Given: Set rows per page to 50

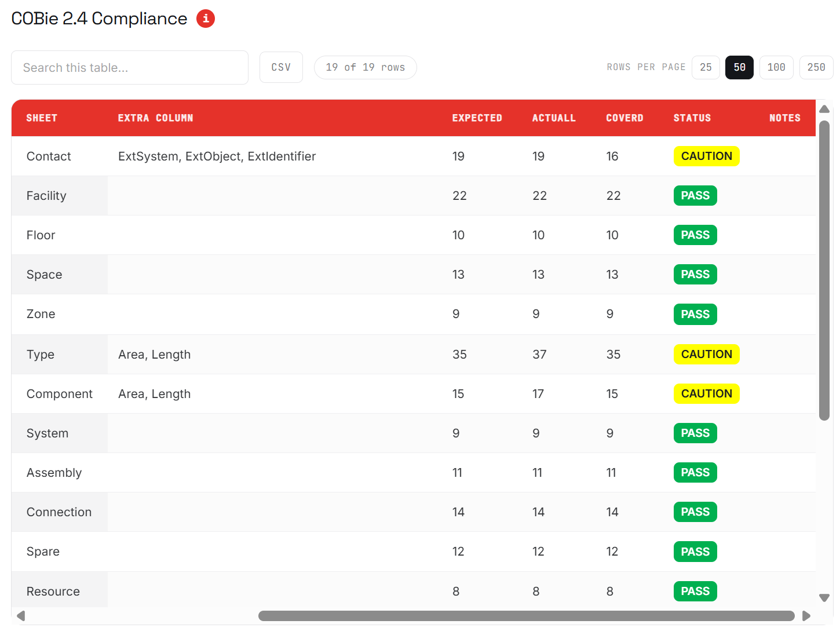Looking at the screenshot, I should [739, 67].
